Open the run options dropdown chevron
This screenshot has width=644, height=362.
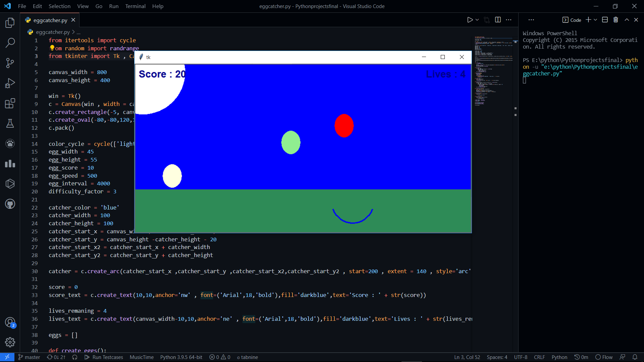477,20
